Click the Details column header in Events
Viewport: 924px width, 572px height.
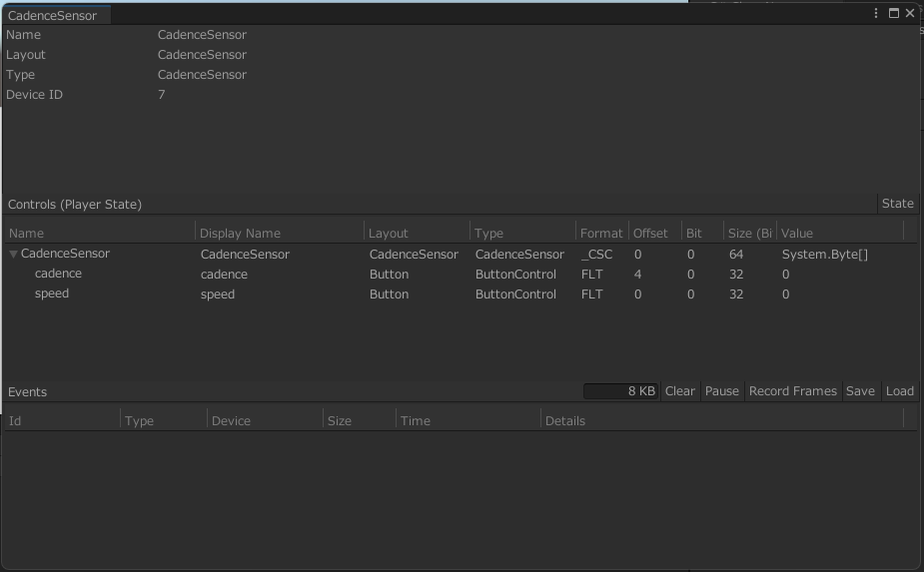[722, 420]
